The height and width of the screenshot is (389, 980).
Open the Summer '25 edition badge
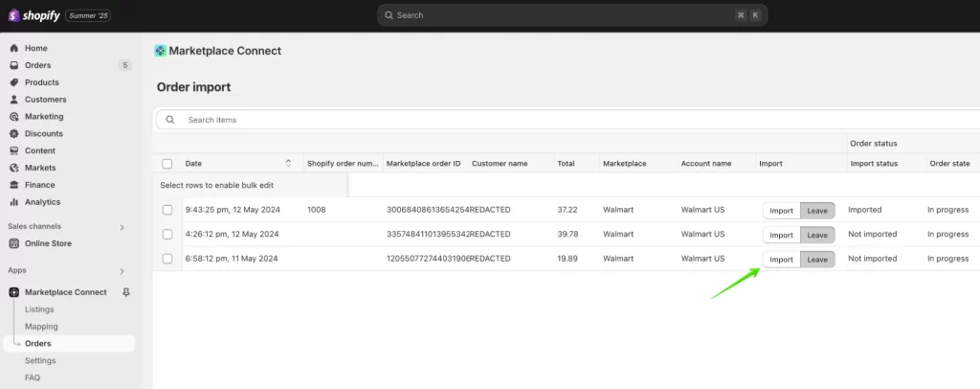tap(88, 15)
